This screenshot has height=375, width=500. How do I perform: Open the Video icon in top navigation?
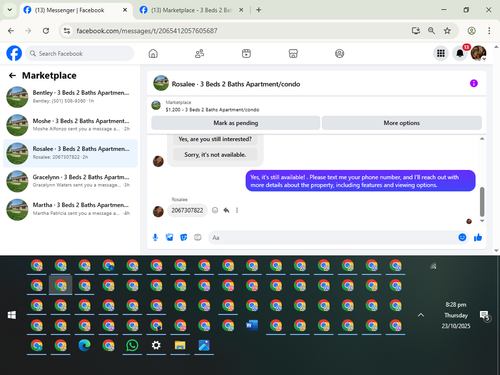click(x=246, y=53)
